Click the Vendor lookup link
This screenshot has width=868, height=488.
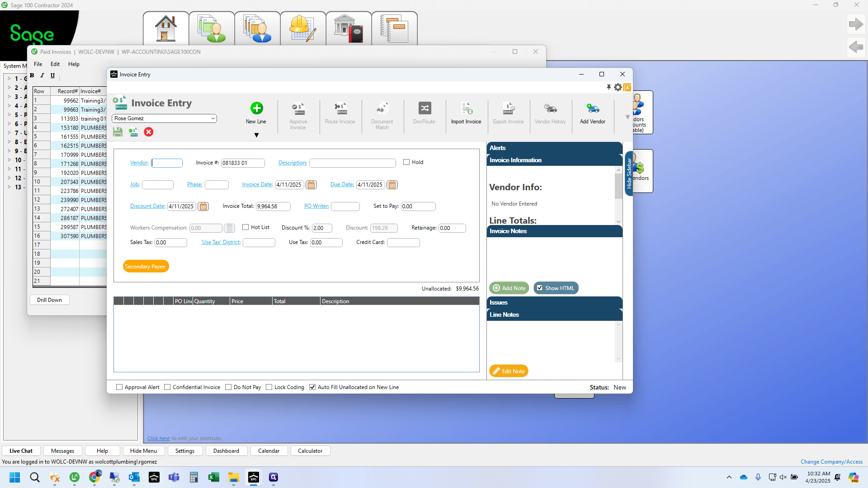point(139,163)
